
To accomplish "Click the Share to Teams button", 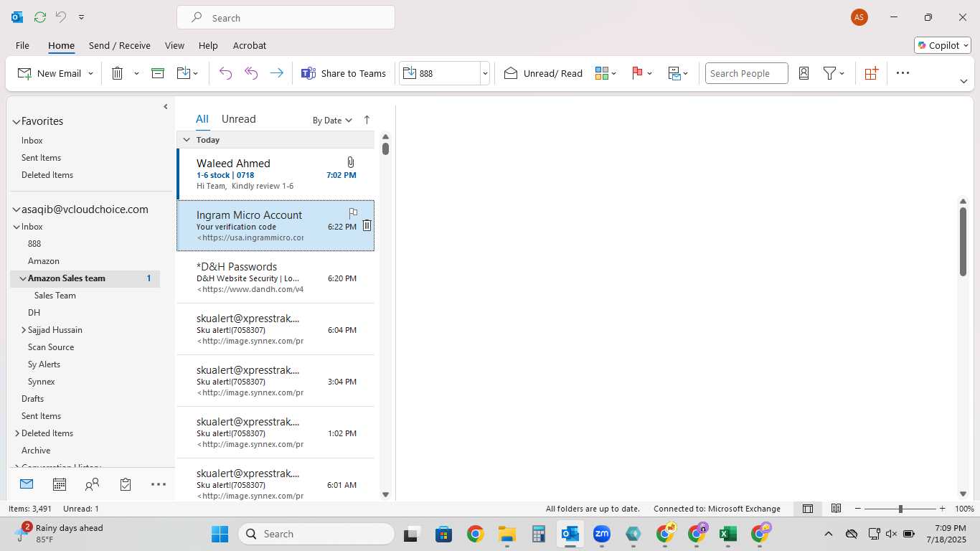I will pyautogui.click(x=344, y=73).
